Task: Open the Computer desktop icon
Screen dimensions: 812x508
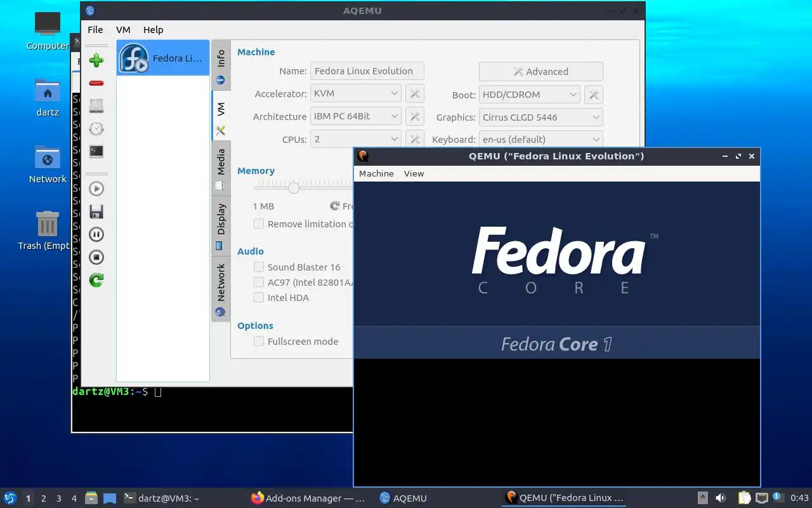Action: click(x=48, y=30)
